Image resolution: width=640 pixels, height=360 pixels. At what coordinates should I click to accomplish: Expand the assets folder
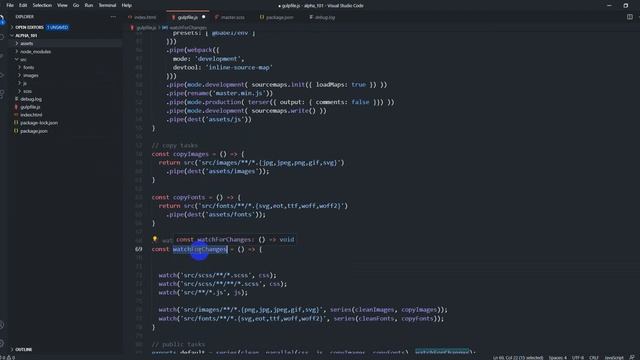point(27,43)
